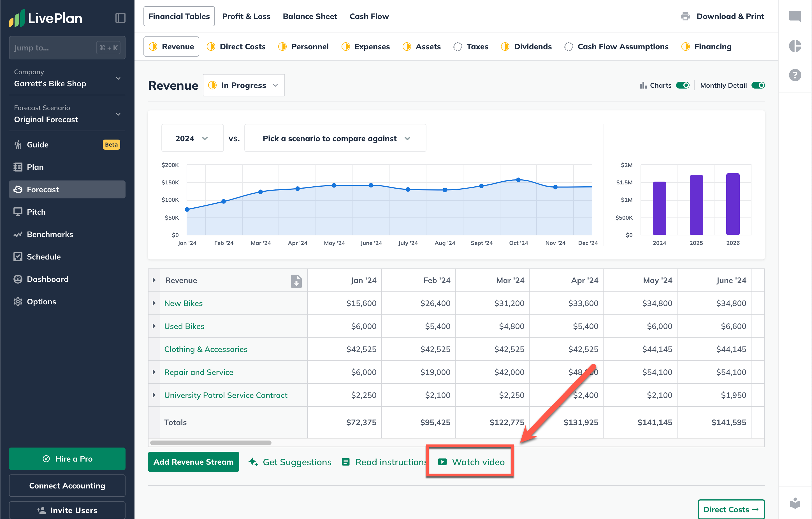812x519 pixels.
Task: Open Plan in the sidebar
Action: pyautogui.click(x=67, y=167)
